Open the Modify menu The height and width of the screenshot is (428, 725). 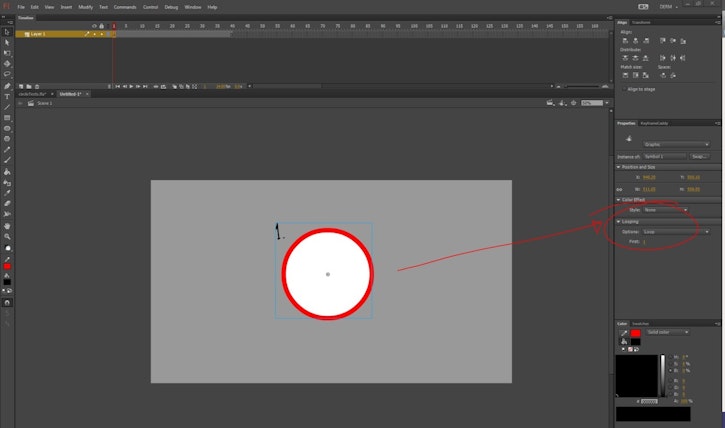point(85,7)
